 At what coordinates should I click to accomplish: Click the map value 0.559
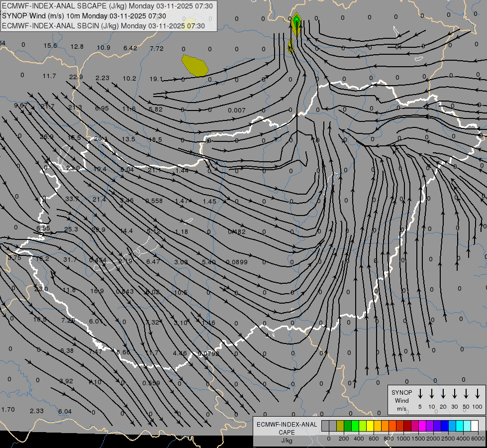click(151, 383)
